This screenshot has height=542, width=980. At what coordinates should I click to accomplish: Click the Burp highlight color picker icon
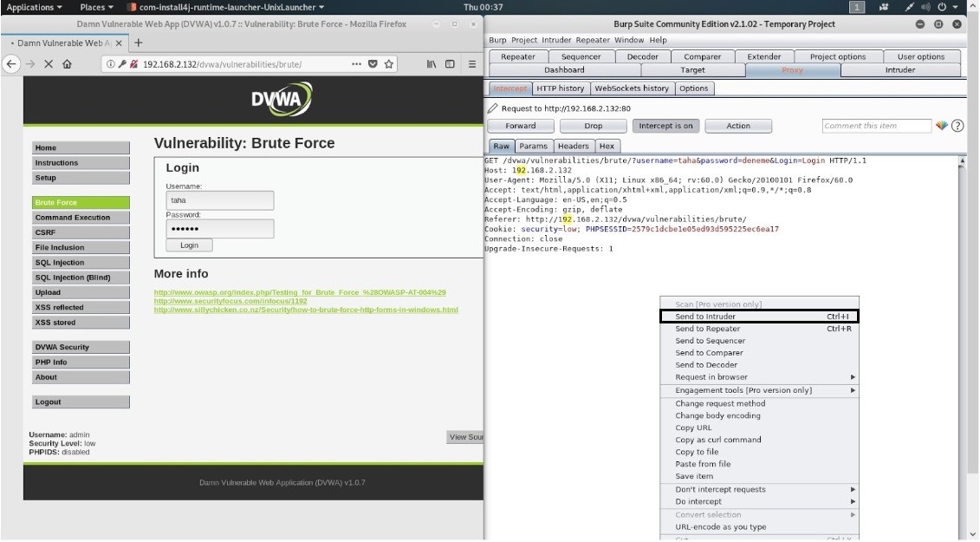pos(942,126)
